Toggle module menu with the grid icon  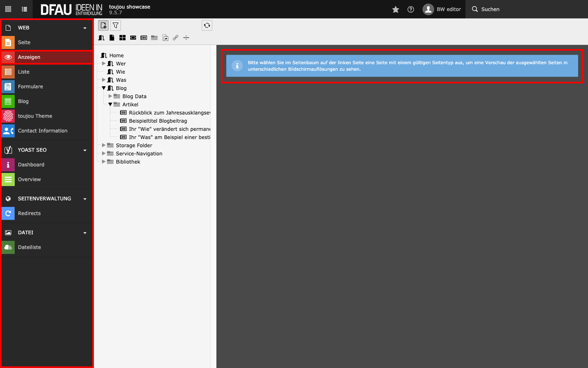(x=8, y=9)
